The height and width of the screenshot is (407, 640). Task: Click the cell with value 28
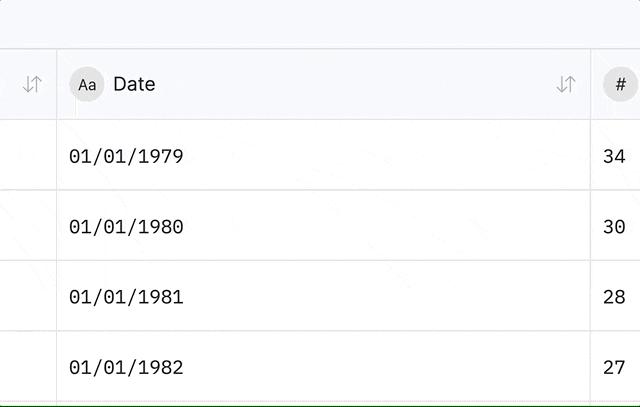point(614,297)
